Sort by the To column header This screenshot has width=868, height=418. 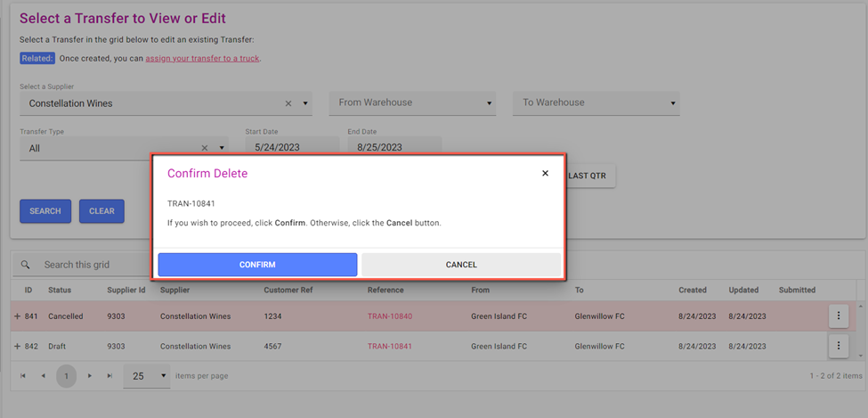(x=579, y=290)
